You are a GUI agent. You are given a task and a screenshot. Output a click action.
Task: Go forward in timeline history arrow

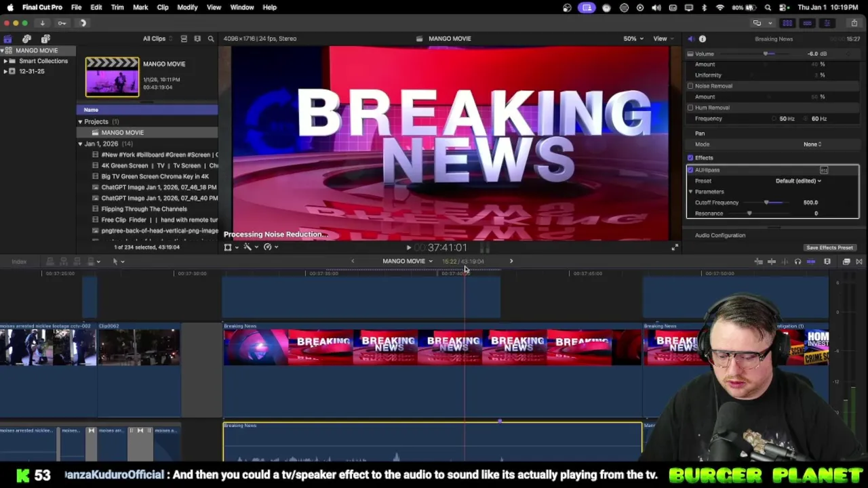(511, 262)
